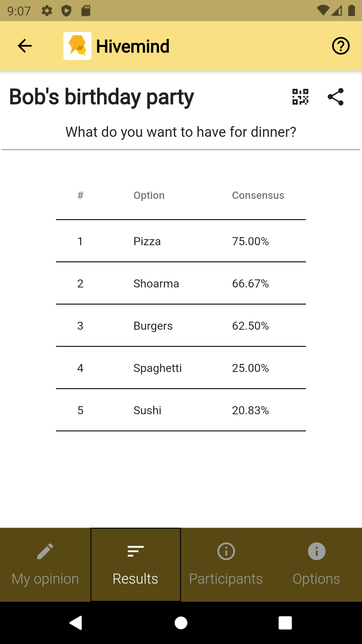Go to the Participants tab label
362x644 pixels.
click(x=226, y=579)
